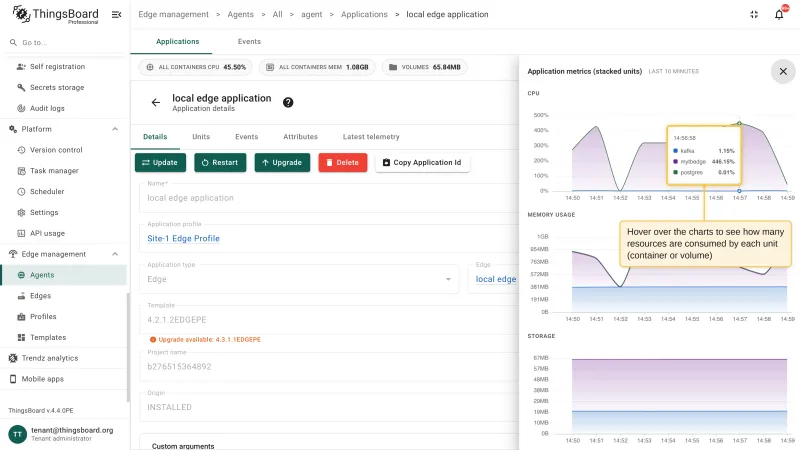Click the TT user avatar
This screenshot has height=450, width=800.
click(17, 434)
